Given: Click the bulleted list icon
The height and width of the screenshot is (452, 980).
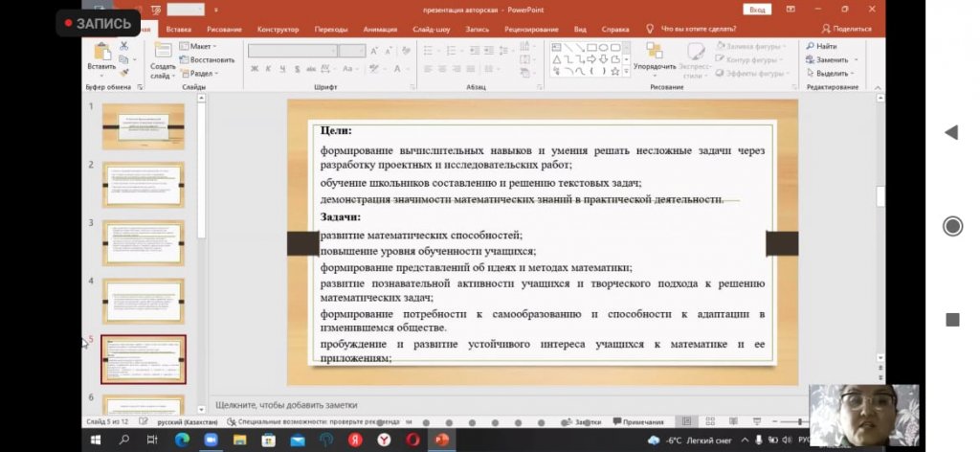Looking at the screenshot, I should point(430,51).
